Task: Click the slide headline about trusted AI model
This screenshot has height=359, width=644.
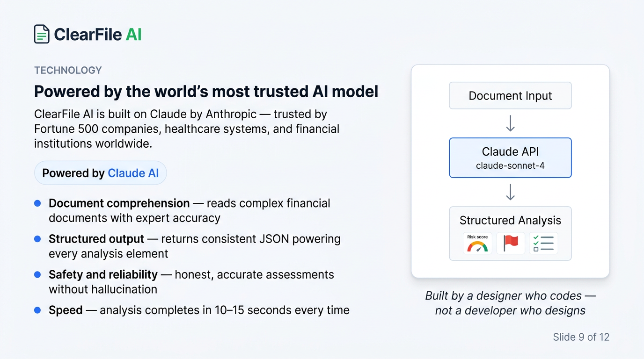Action: (x=206, y=92)
